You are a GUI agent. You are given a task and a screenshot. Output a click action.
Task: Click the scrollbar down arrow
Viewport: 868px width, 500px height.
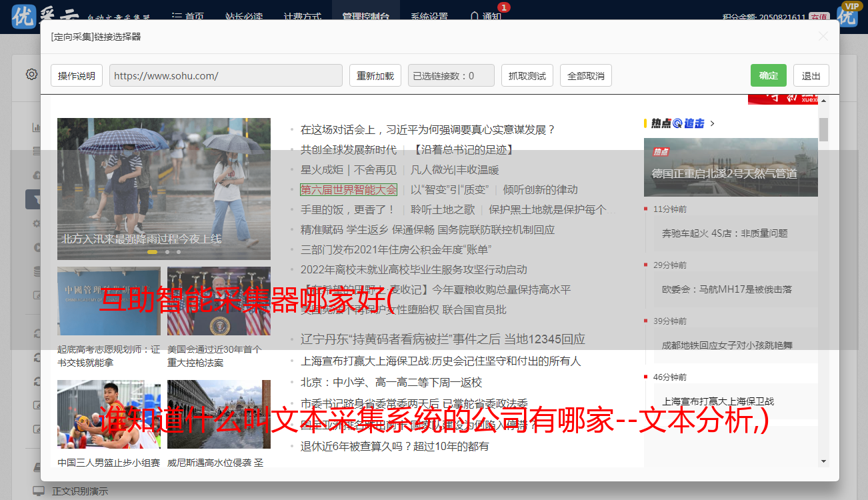click(x=823, y=461)
